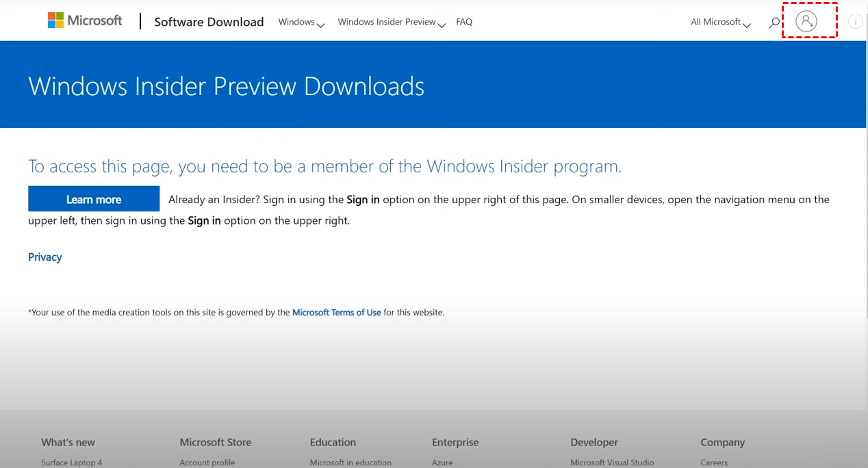The width and height of the screenshot is (868, 468).
Task: Click Surface Laptop 4 footer link
Action: tap(71, 463)
